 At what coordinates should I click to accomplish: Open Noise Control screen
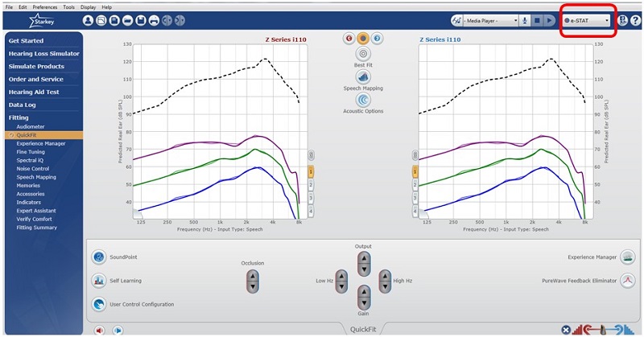pos(32,169)
